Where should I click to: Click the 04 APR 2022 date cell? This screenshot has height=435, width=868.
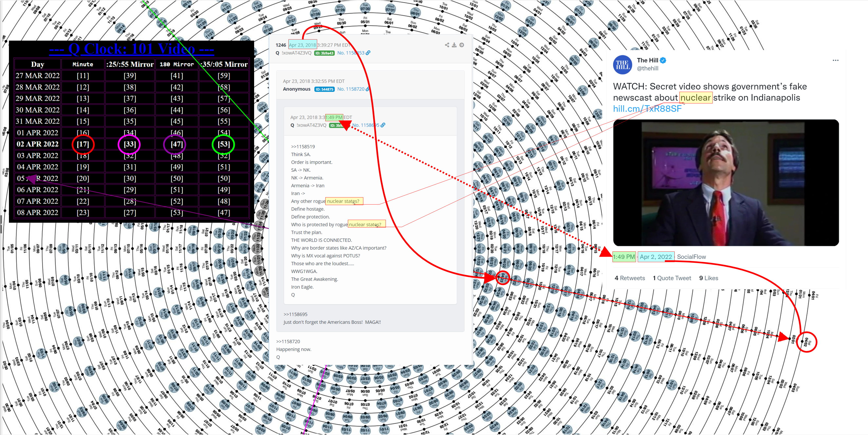(37, 167)
